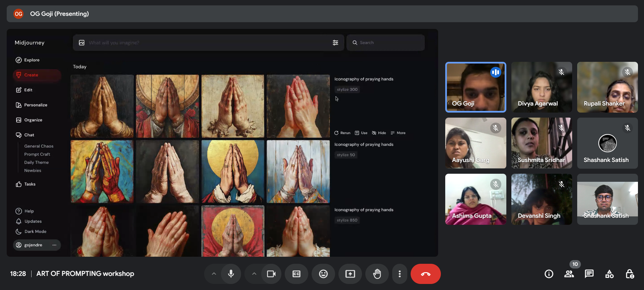This screenshot has height=290, width=644.
Task: Open Help in Midjourney sidebar
Action: click(25, 211)
